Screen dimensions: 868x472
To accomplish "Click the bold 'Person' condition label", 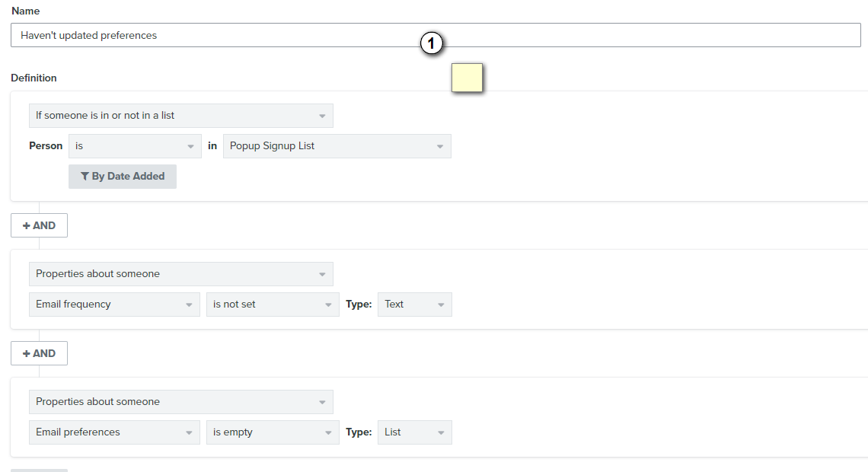I will tap(46, 146).
